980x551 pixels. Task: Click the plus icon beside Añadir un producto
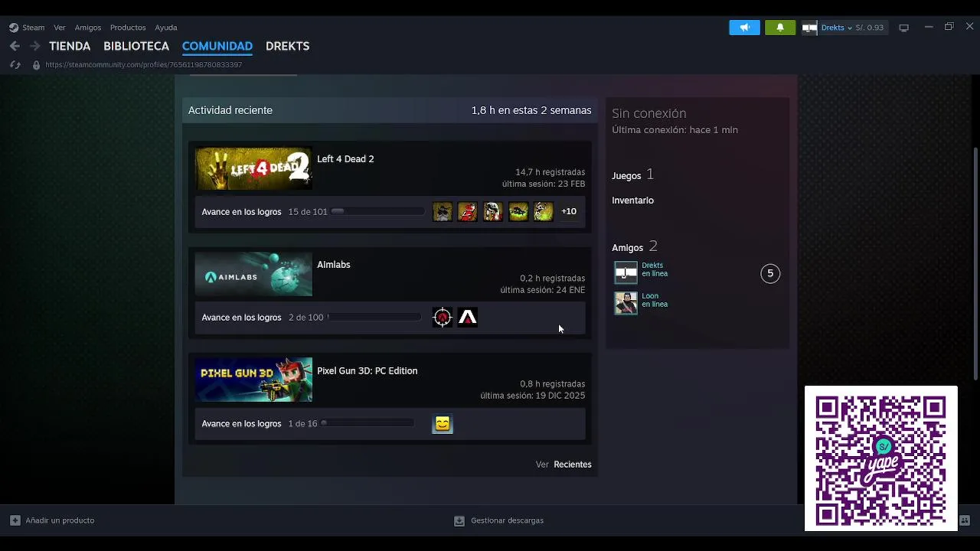point(15,520)
